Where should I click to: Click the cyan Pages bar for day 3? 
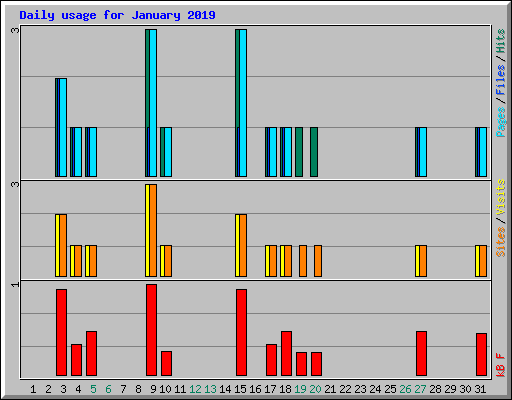point(63,127)
